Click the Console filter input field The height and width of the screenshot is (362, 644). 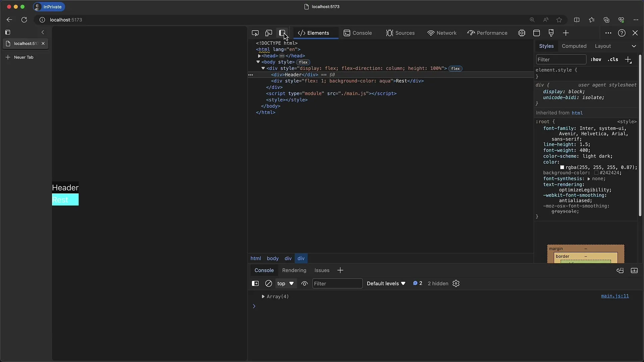pyautogui.click(x=337, y=283)
